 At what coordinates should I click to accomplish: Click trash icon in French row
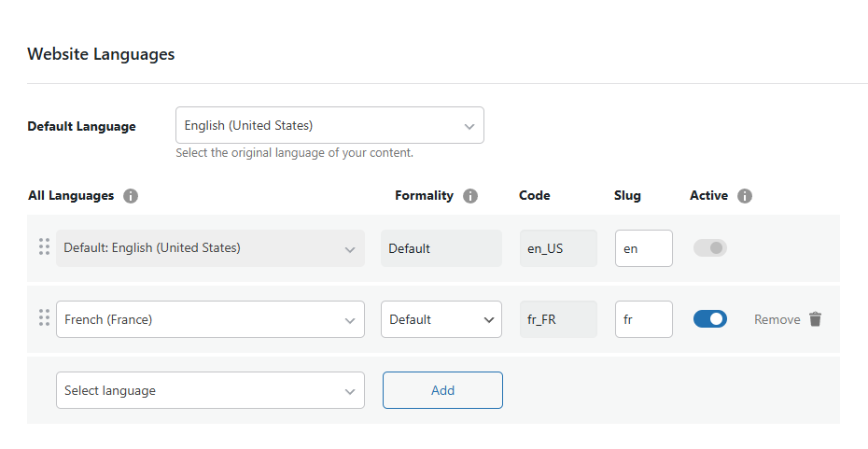click(815, 319)
